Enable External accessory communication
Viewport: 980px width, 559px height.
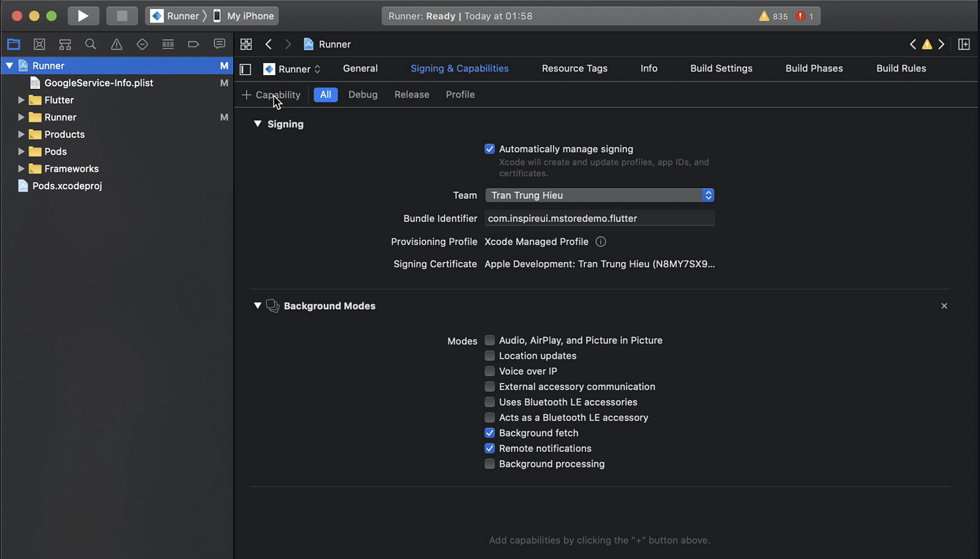tap(489, 387)
